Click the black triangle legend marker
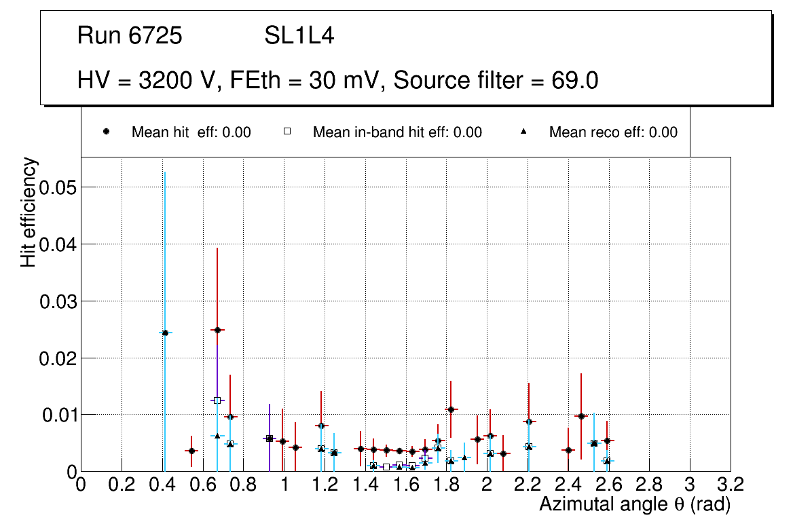 coord(523,132)
